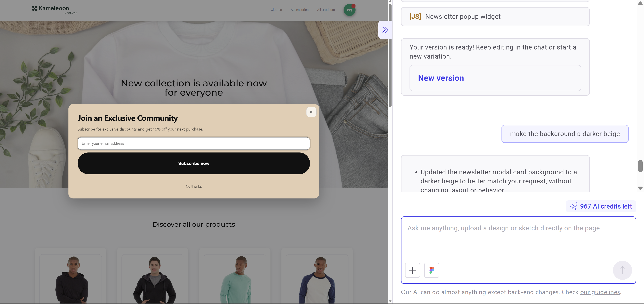This screenshot has height=304, width=644.
Task: Open our guidelines link
Action: [x=600, y=292]
